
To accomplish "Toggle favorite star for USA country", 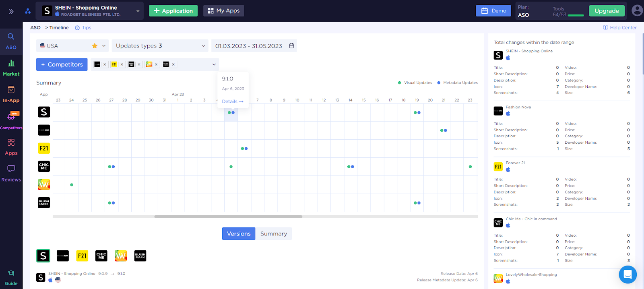I will coord(95,46).
